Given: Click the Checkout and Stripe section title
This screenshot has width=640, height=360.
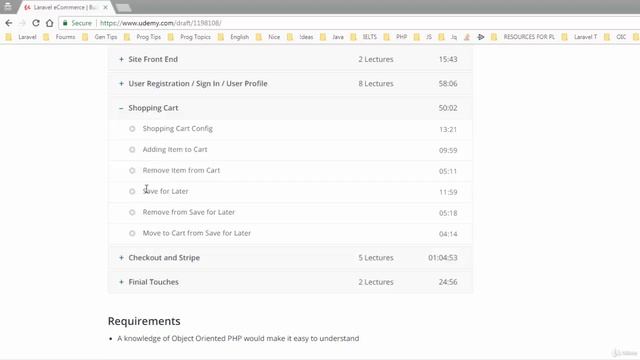Looking at the screenshot, I should pos(164,258).
